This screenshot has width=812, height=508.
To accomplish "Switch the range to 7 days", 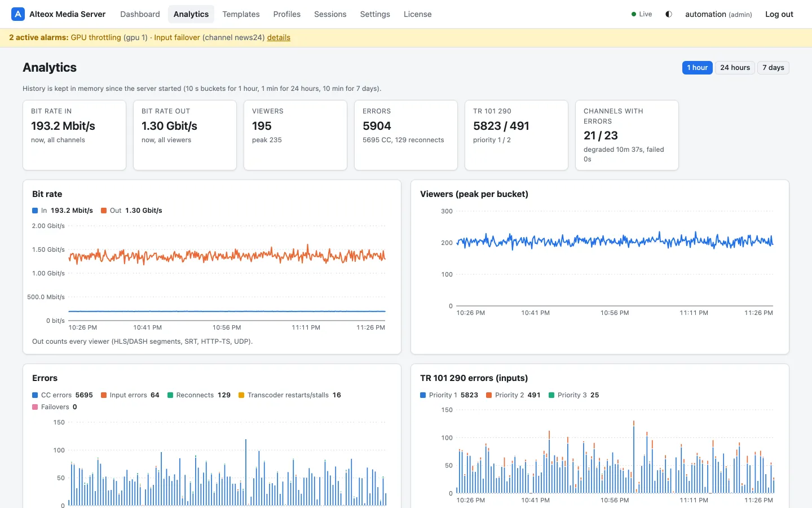I will pos(773,68).
